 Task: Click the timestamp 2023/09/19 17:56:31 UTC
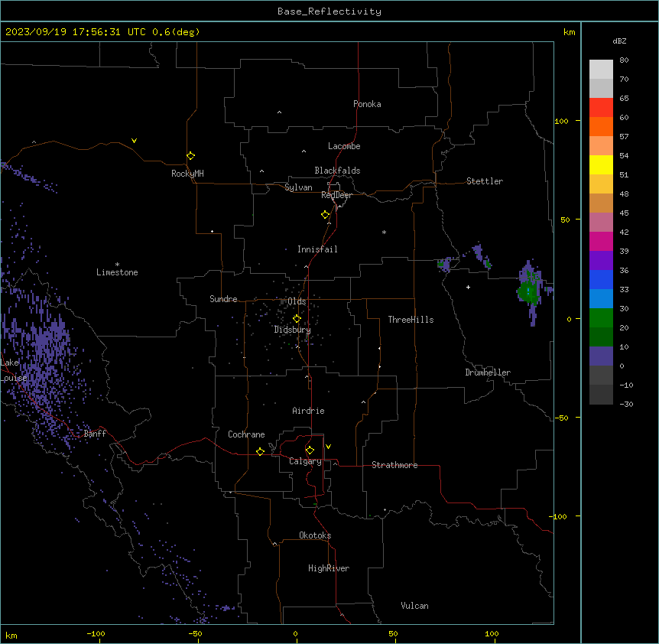point(76,32)
